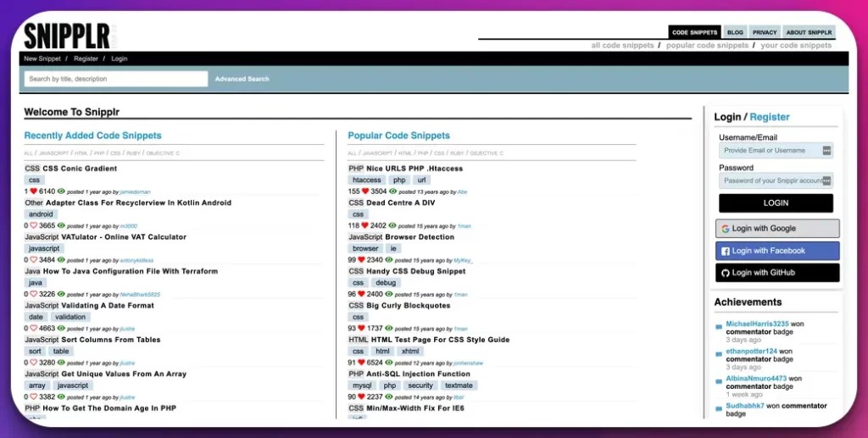868x438 pixels.
Task: Click heart icon under Validating A Date Format
Action: [33, 329]
